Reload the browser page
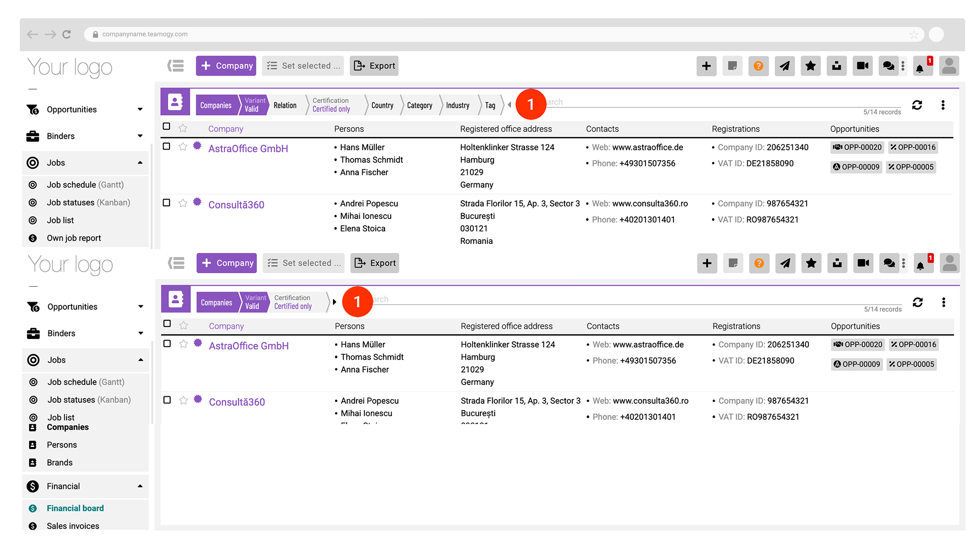Viewport: 980px width, 541px height. pyautogui.click(x=67, y=34)
